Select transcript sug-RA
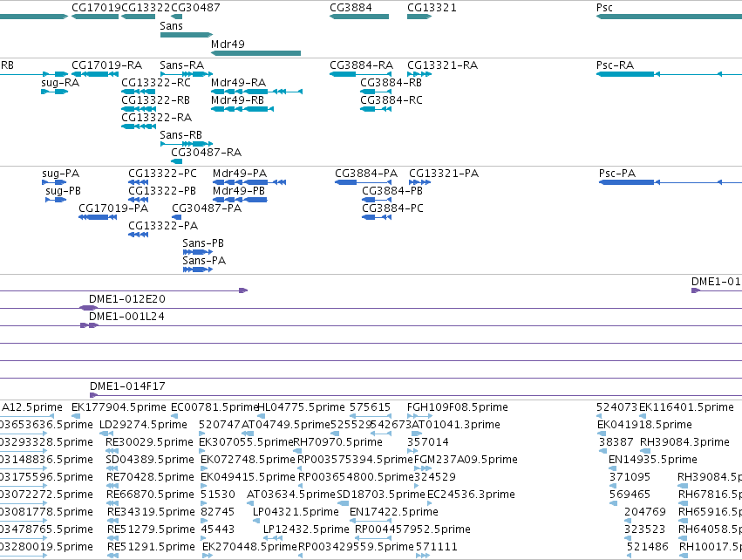 pyautogui.click(x=60, y=83)
